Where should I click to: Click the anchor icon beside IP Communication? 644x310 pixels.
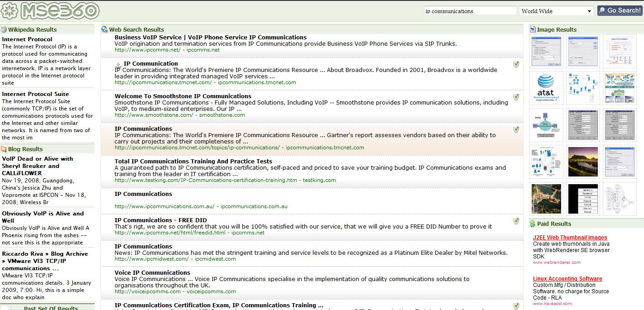pos(118,65)
